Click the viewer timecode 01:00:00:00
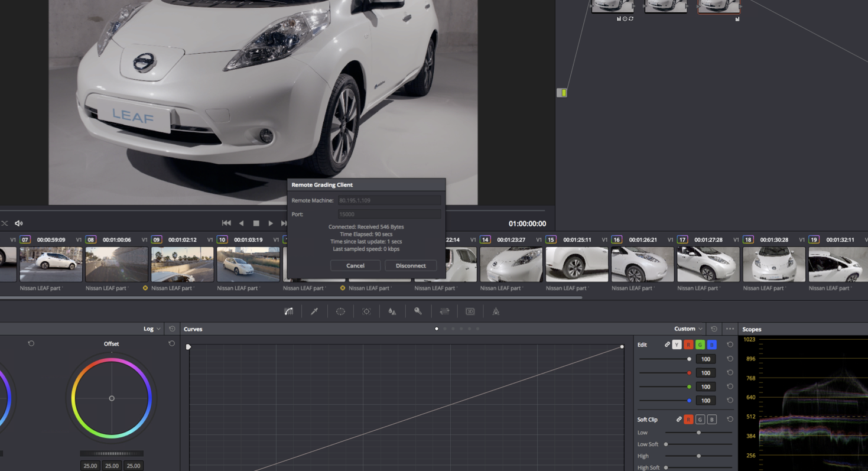This screenshot has width=868, height=471. [x=527, y=223]
